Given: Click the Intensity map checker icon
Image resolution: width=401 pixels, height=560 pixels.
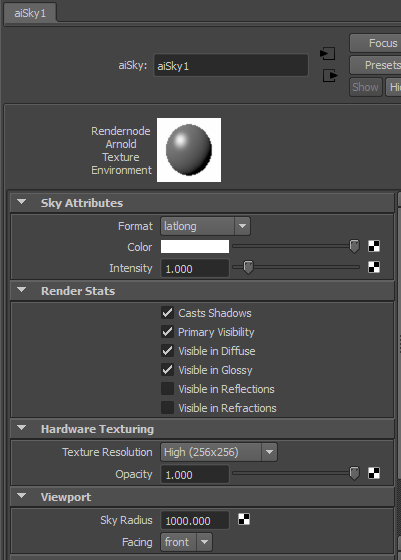Looking at the screenshot, I should [x=374, y=267].
